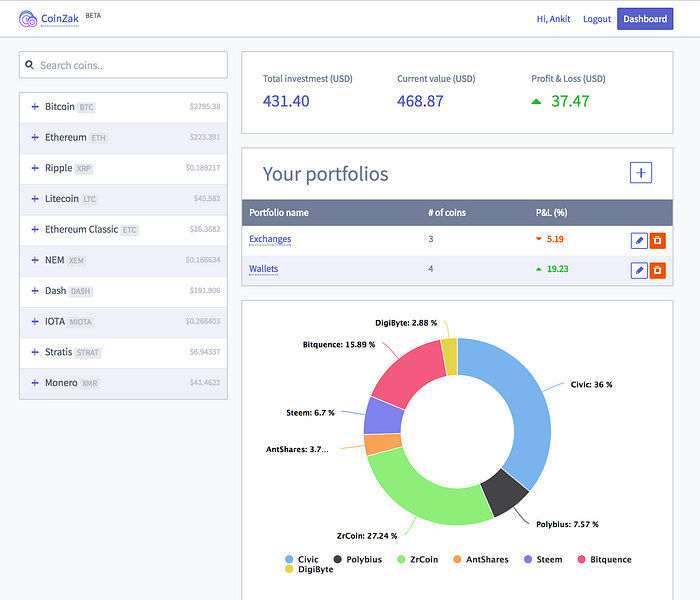700x600 pixels.
Task: Open the Exchanges portfolio link
Action: [x=270, y=239]
